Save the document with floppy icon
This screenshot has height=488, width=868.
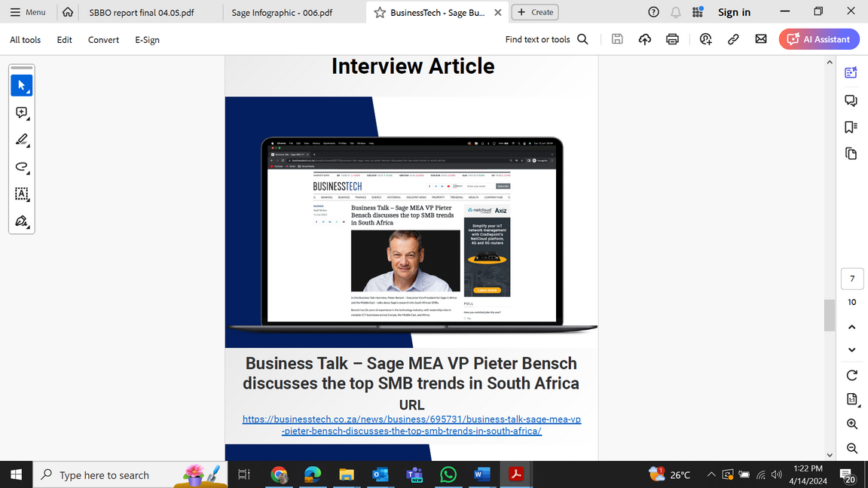point(617,39)
